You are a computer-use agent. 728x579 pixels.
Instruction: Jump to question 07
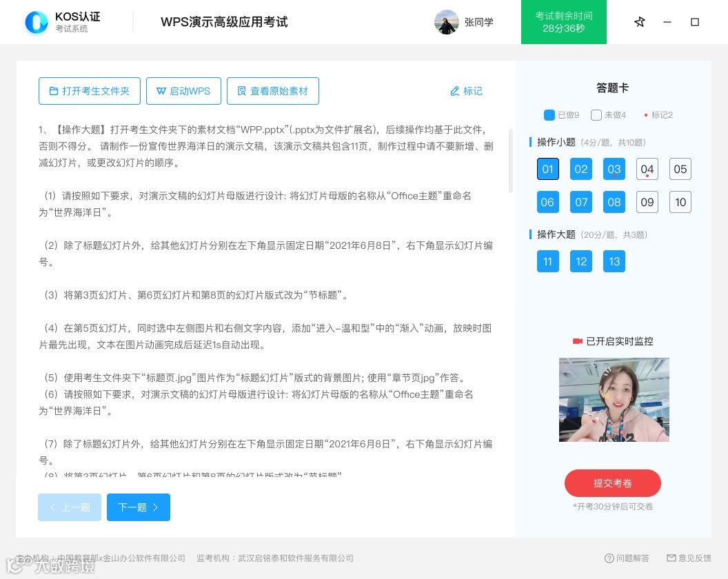(x=581, y=202)
